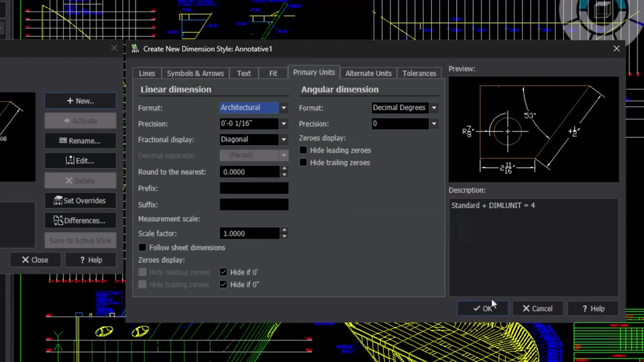Open the Tolerances tab

tap(419, 74)
